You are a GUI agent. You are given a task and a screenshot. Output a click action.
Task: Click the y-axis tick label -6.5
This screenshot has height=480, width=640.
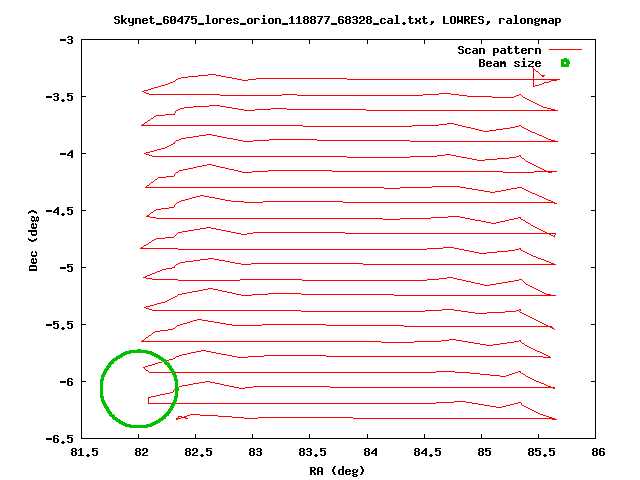[60, 439]
